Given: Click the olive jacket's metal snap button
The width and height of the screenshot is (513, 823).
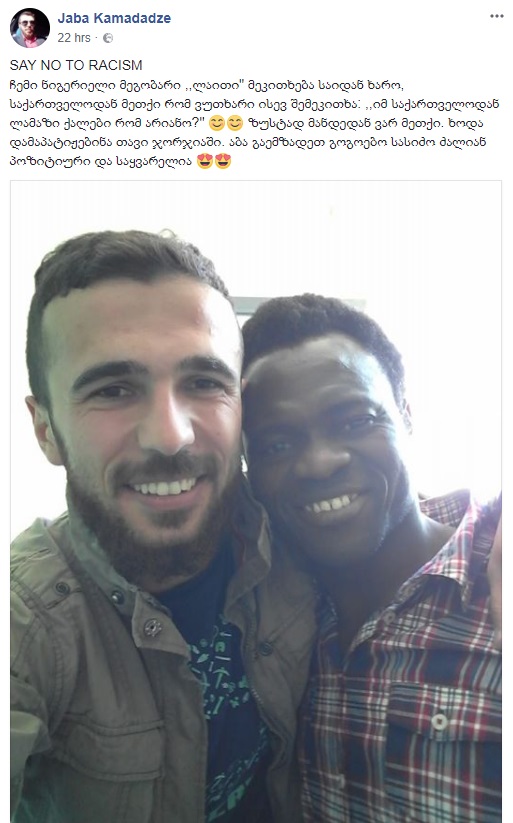Looking at the screenshot, I should pos(152,627).
